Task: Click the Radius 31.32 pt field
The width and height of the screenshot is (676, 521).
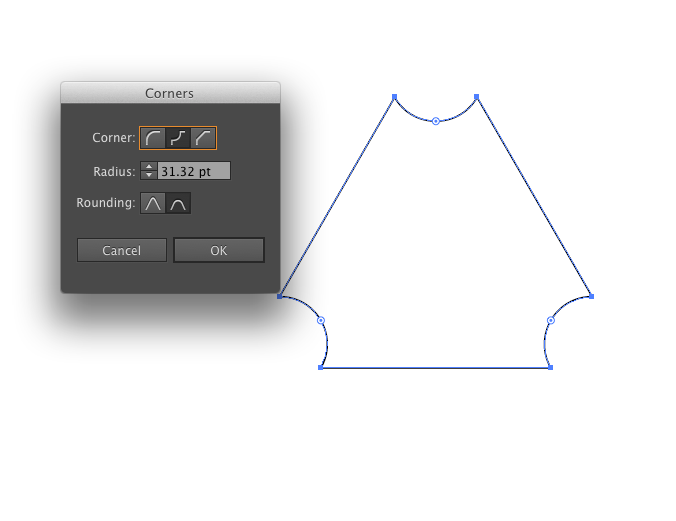Action: click(194, 171)
